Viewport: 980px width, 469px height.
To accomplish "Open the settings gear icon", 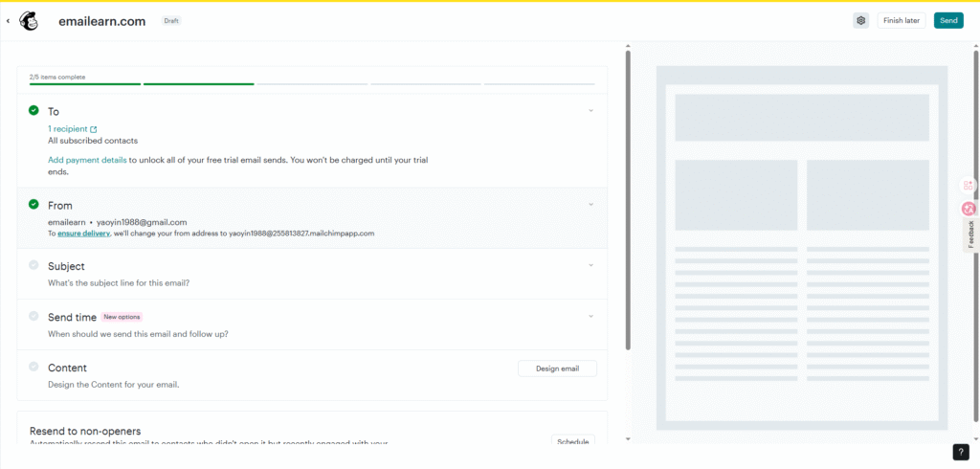I will pyautogui.click(x=860, y=21).
